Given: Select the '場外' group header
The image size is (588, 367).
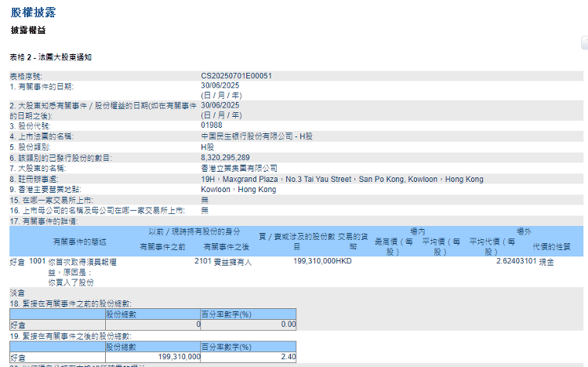Looking at the screenshot, I should (x=524, y=231).
